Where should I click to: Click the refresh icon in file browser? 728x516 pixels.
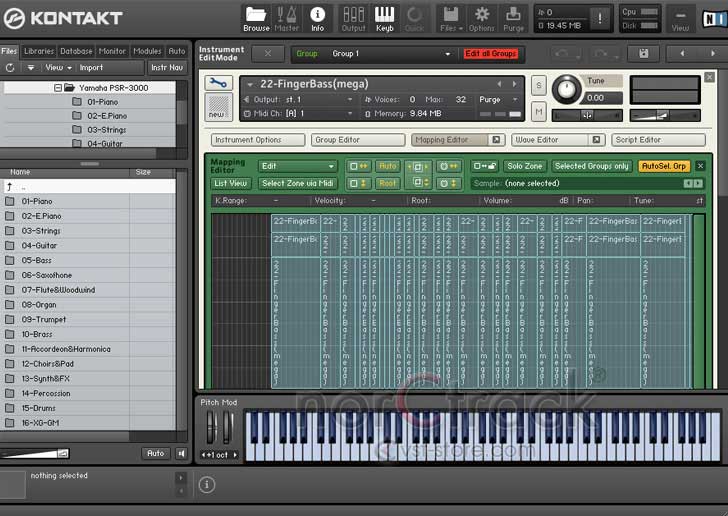pyautogui.click(x=10, y=68)
